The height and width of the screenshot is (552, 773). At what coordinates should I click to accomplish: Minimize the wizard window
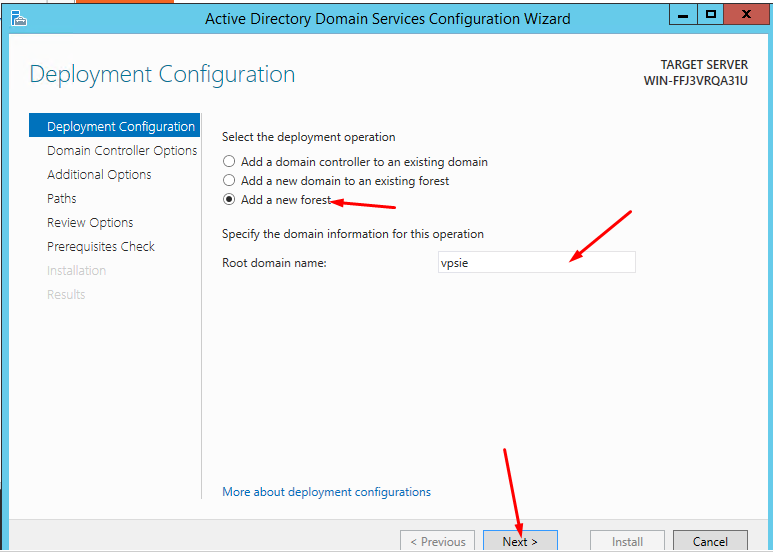click(683, 15)
